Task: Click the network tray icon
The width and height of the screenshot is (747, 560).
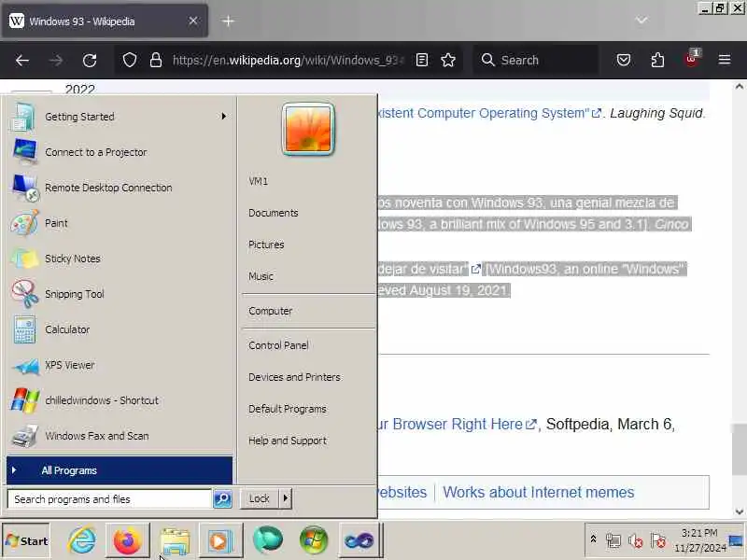Action: coord(613,540)
